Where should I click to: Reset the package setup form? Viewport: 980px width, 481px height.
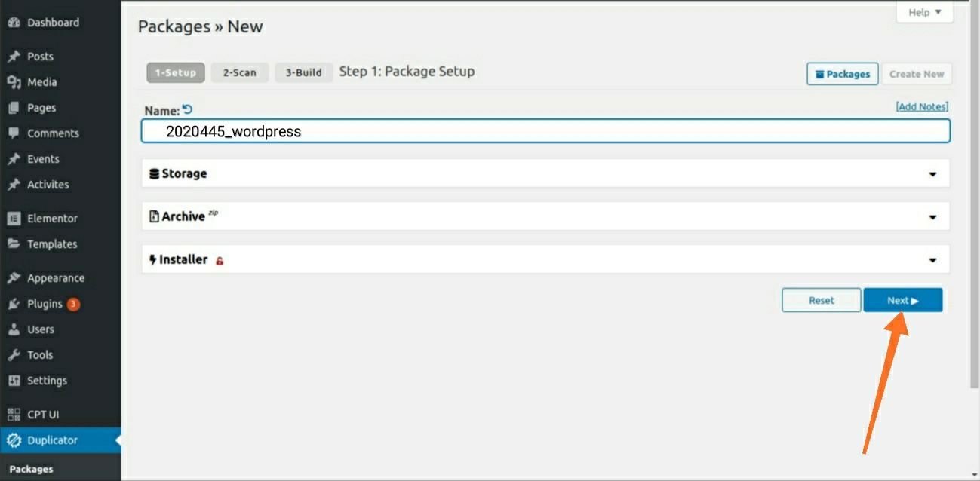(x=821, y=299)
